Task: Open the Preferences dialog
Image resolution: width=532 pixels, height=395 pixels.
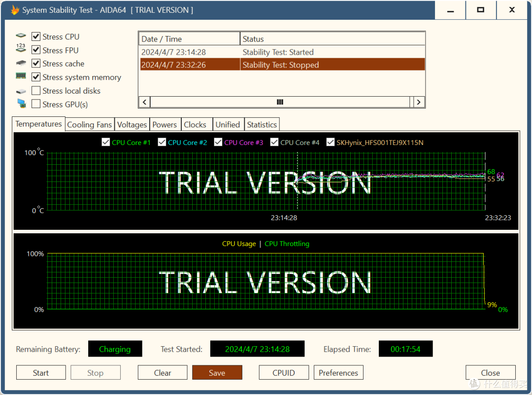Action: point(338,373)
